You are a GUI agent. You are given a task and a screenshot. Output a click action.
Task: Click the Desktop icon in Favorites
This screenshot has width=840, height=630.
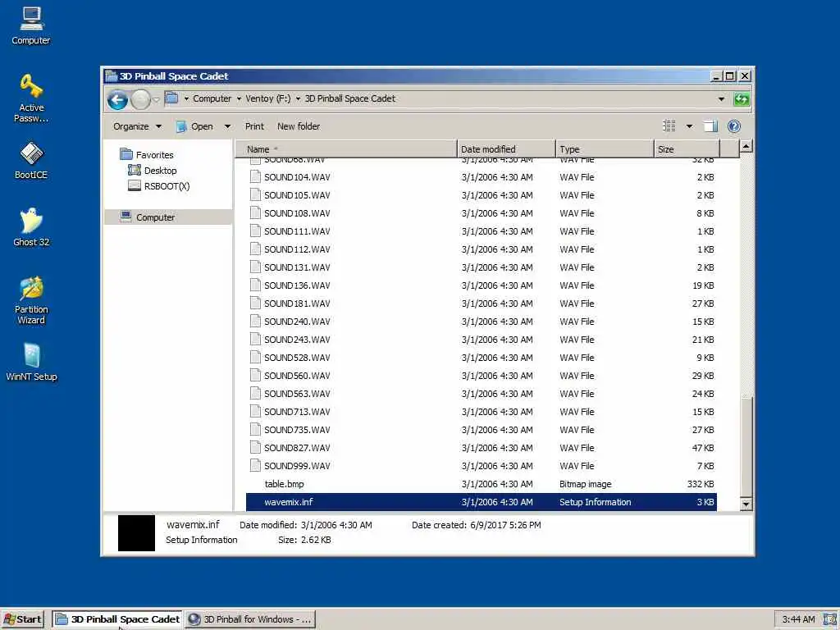[135, 171]
